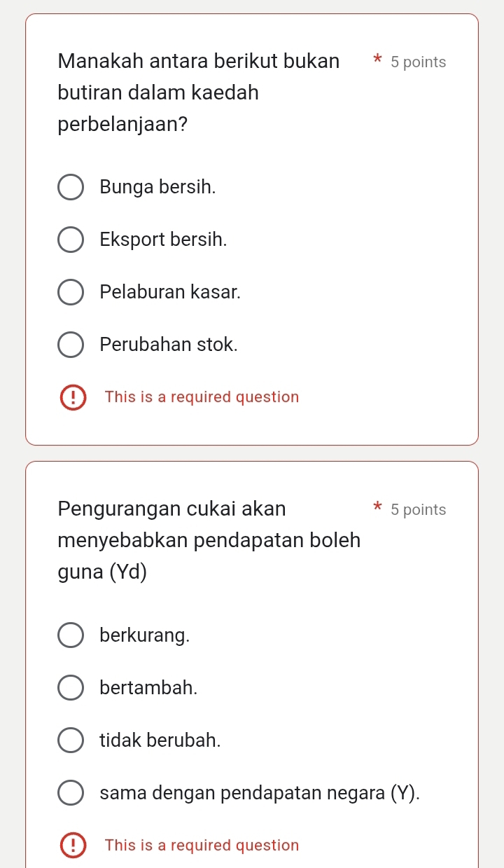Click the "5 points" label on kaedah perbelanjaan question
The width and height of the screenshot is (504, 868).
(x=418, y=62)
